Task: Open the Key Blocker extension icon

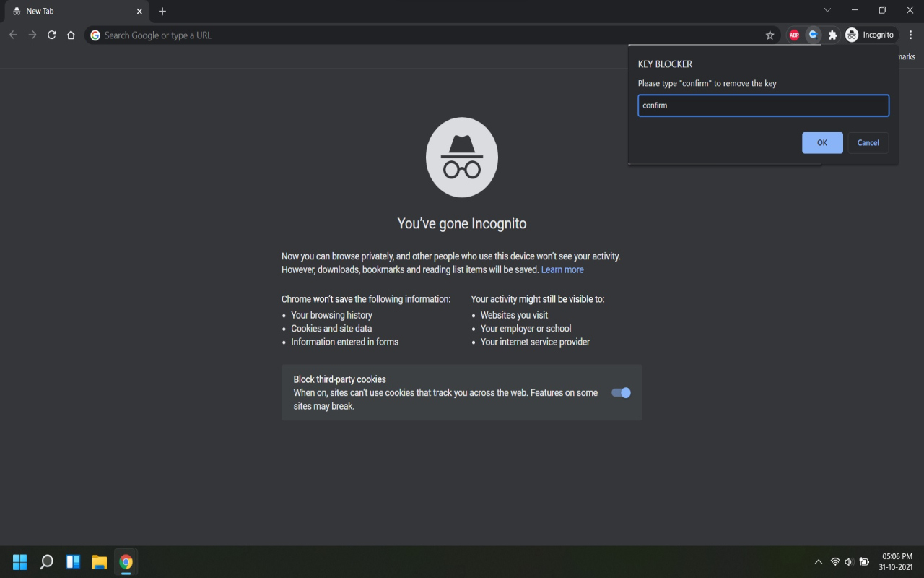Action: 813,35
